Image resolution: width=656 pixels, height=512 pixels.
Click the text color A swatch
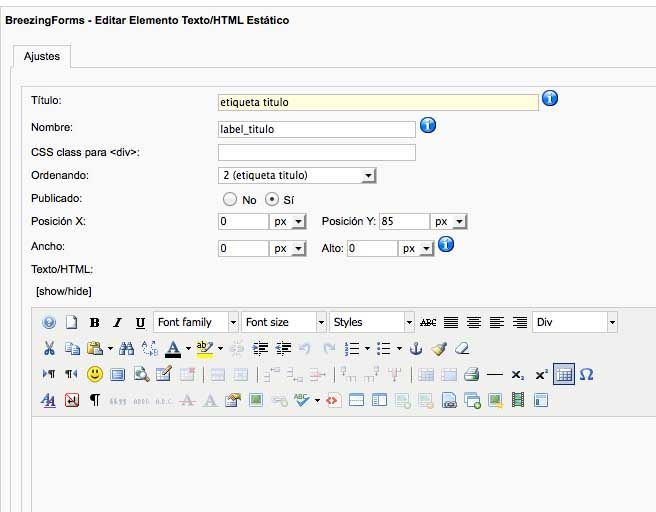pos(173,348)
